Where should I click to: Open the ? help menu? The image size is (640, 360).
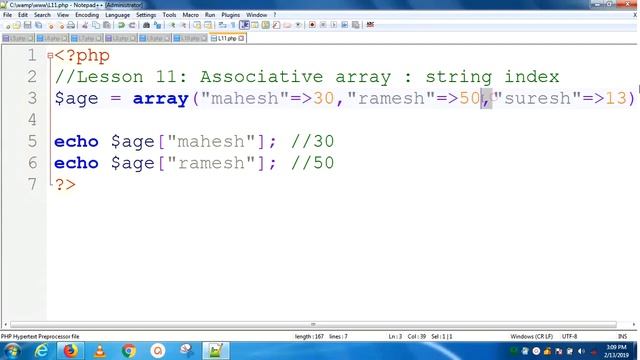click(275, 15)
